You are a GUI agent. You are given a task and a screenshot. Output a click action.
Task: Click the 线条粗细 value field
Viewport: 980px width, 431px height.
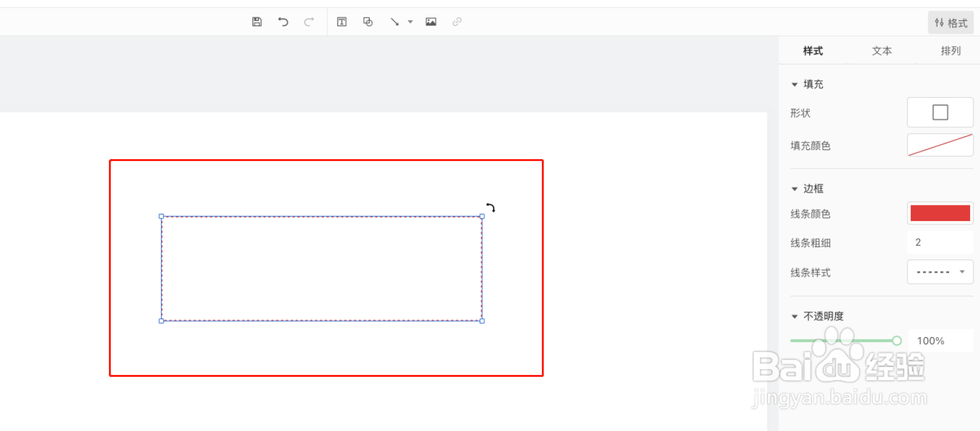coord(940,243)
